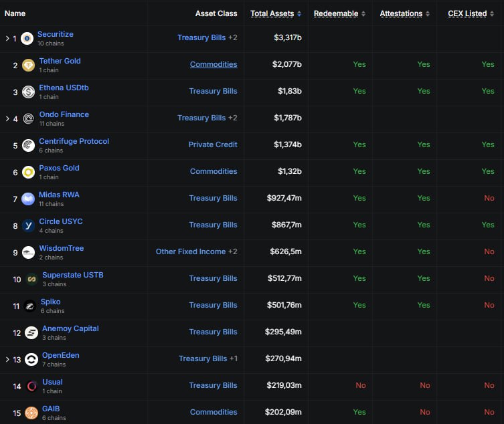Click Securitize's Treasury Bills asset class
The width and height of the screenshot is (504, 424).
tap(201, 37)
